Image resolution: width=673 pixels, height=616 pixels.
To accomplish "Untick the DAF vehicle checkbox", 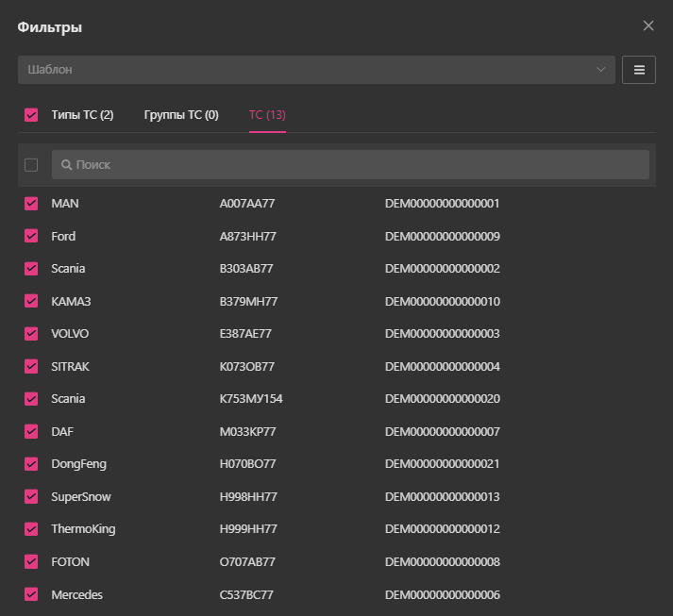I will click(31, 431).
